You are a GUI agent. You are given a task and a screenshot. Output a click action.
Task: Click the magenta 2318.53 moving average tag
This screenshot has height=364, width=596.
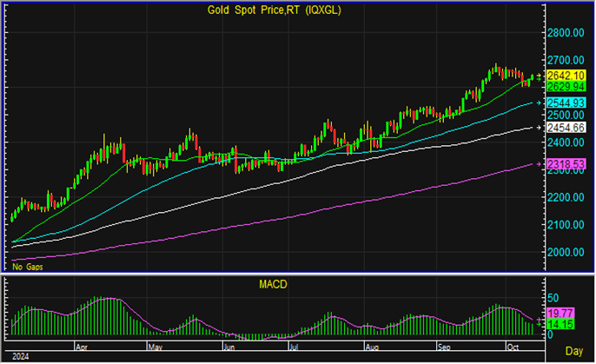(566, 164)
